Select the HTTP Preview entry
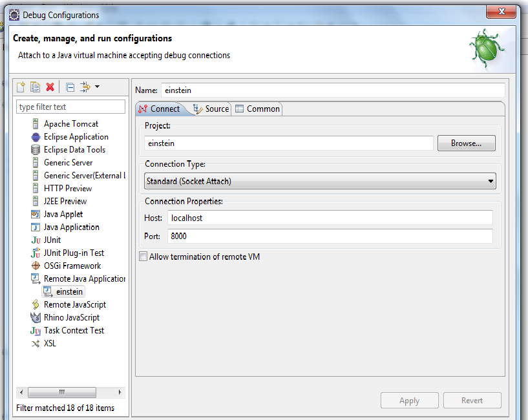This screenshot has width=528, height=420. (68, 188)
